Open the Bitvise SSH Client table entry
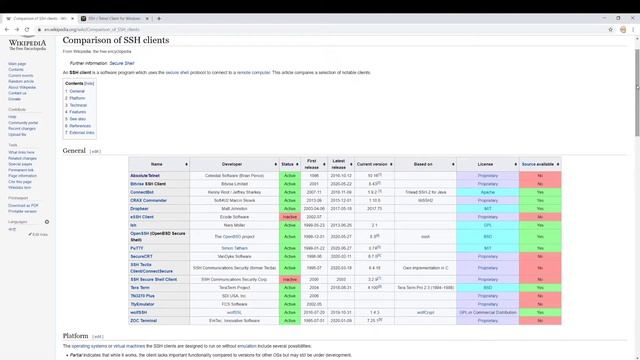640x360 pixels. [x=148, y=184]
